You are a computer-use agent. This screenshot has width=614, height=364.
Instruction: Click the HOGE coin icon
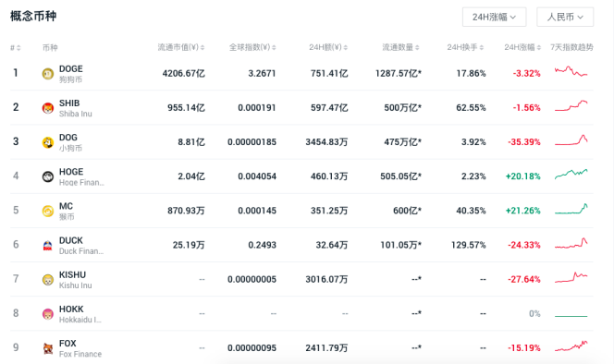click(x=48, y=176)
